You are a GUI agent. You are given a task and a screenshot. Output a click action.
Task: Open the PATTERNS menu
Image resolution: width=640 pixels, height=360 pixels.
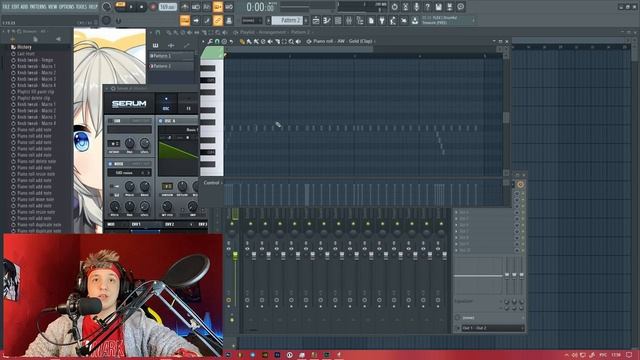coord(38,7)
